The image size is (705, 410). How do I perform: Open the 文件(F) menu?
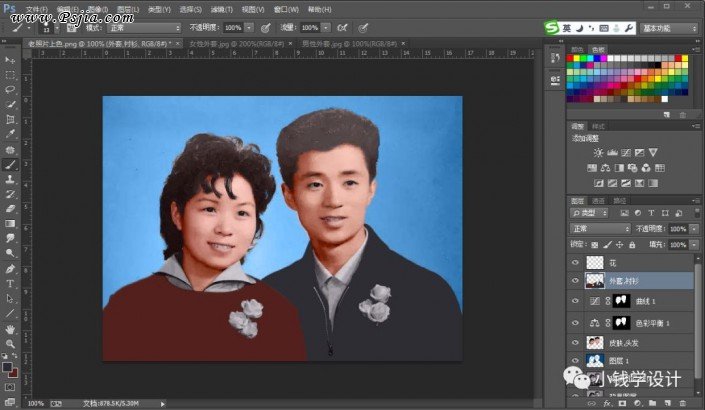click(x=36, y=9)
